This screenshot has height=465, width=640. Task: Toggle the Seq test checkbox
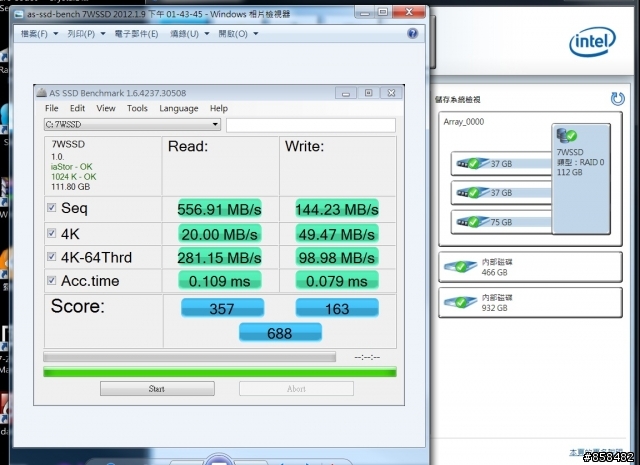[51, 207]
